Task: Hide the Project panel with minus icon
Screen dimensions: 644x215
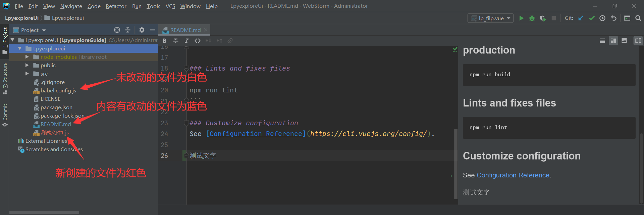Action: pyautogui.click(x=152, y=30)
